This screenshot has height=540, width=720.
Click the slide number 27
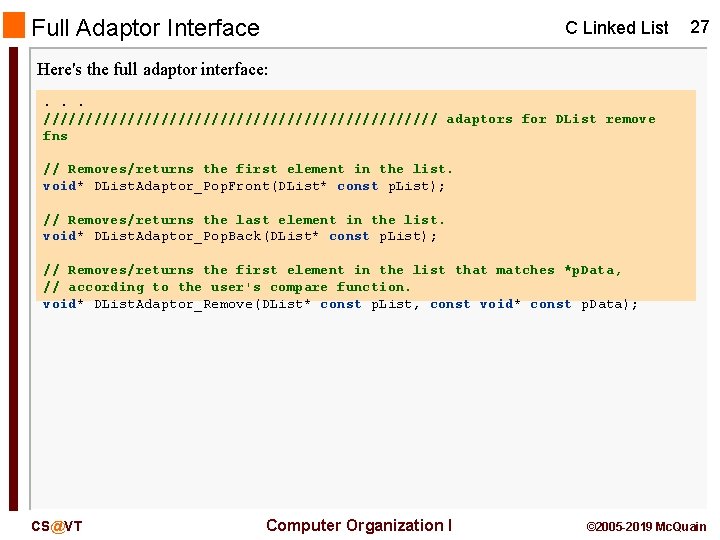coord(699,27)
